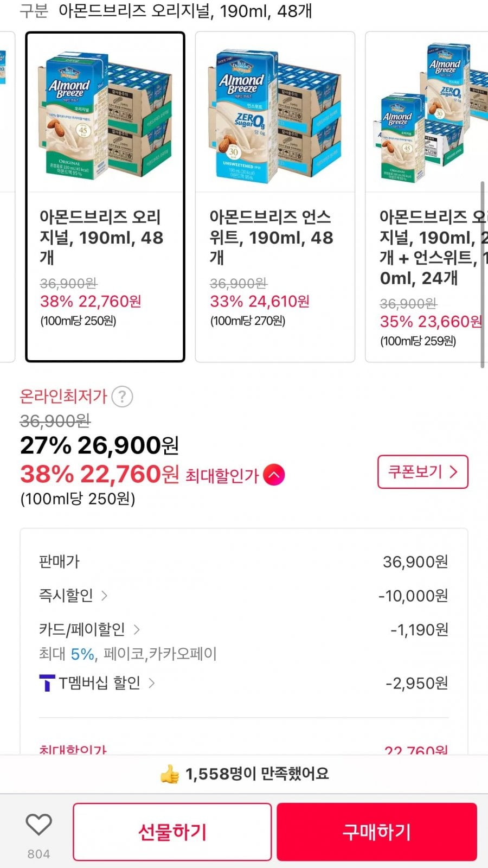The image size is (488, 868).
Task: Tap the heart wishlist icon
Action: [x=38, y=825]
